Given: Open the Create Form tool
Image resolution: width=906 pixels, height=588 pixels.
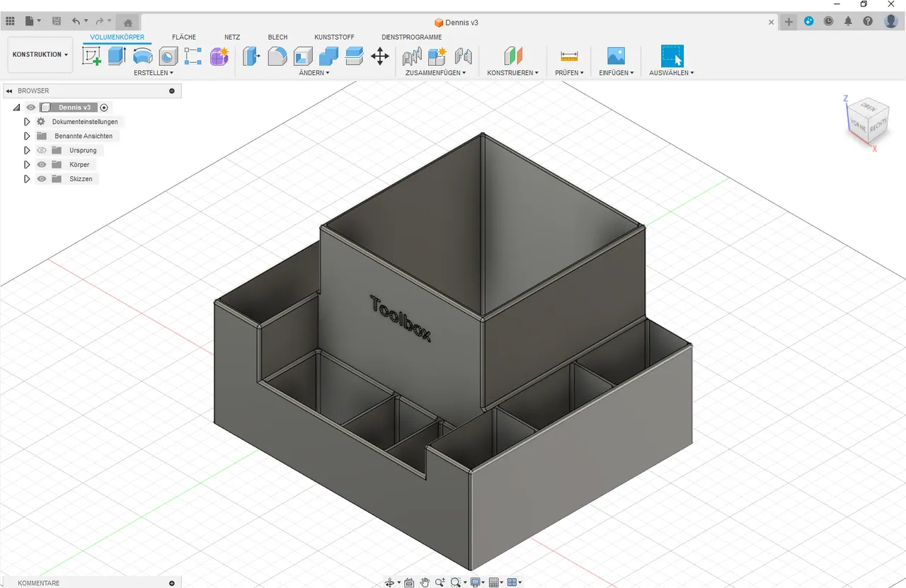Looking at the screenshot, I should [219, 55].
